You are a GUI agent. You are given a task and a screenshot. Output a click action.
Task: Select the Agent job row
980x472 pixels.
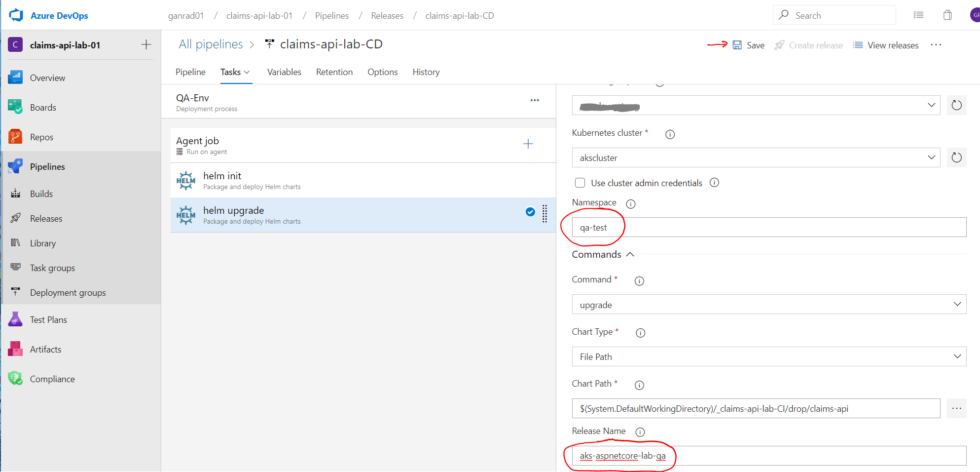[x=363, y=145]
